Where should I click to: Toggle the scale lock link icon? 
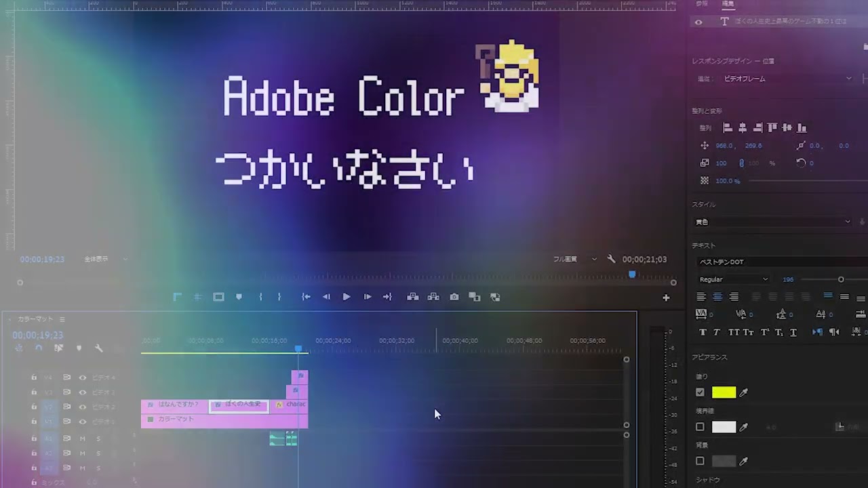[x=741, y=163]
